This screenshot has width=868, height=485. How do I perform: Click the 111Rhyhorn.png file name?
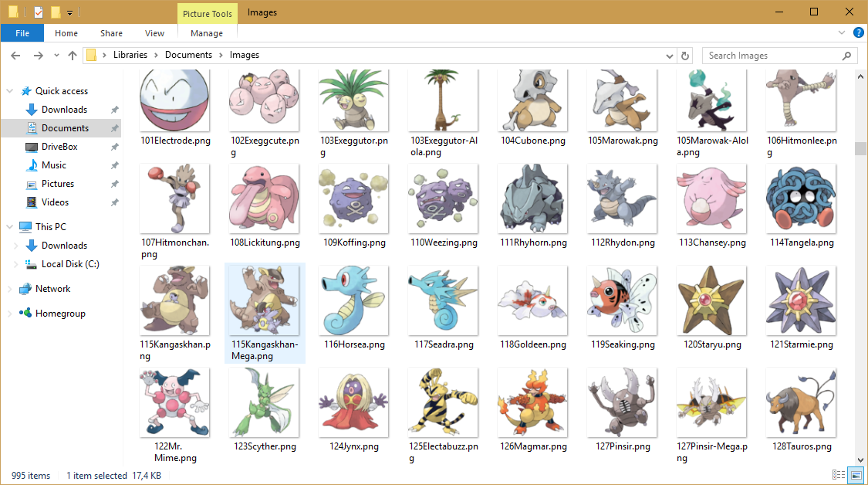[x=533, y=242]
